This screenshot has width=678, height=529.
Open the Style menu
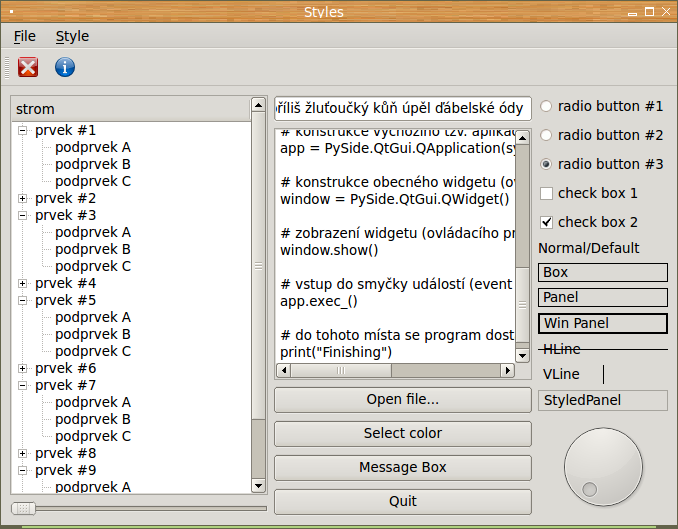(72, 36)
